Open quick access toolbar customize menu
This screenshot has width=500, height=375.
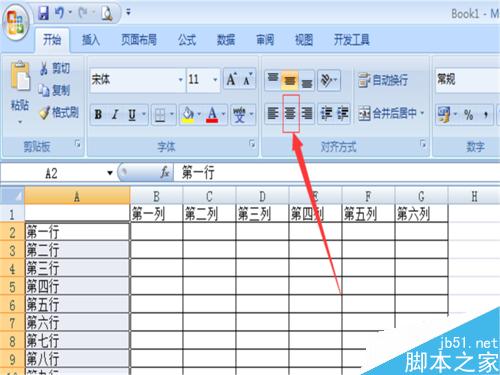[x=128, y=13]
